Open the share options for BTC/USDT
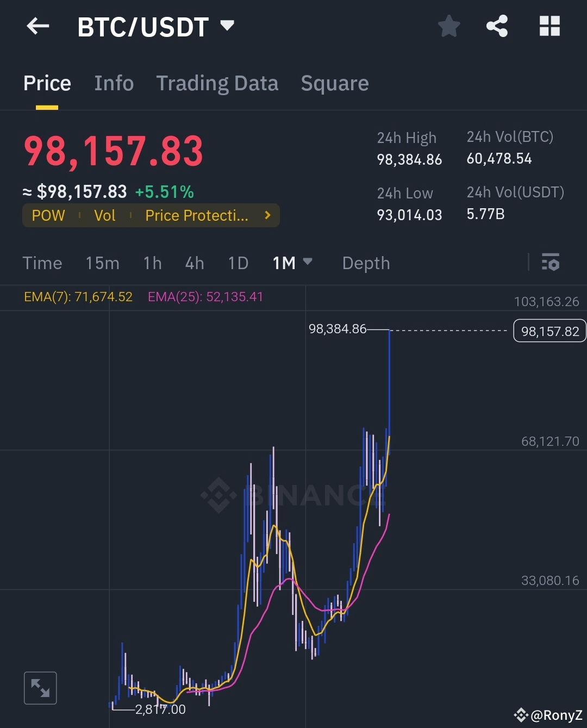The width and height of the screenshot is (587, 728). click(x=496, y=26)
